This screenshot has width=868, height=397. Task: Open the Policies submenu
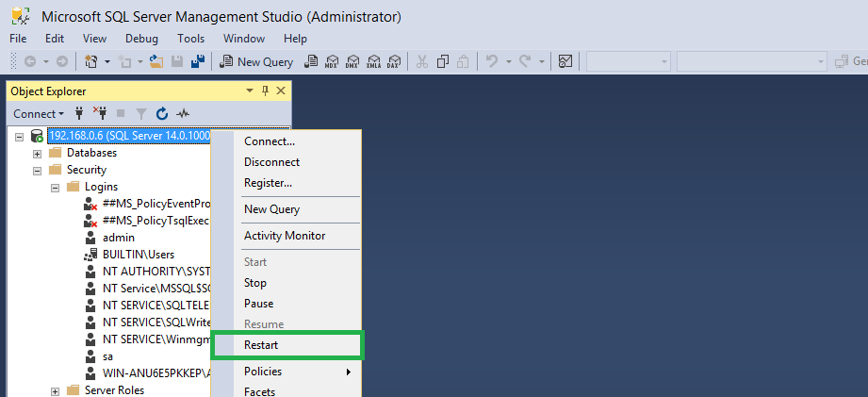point(287,372)
